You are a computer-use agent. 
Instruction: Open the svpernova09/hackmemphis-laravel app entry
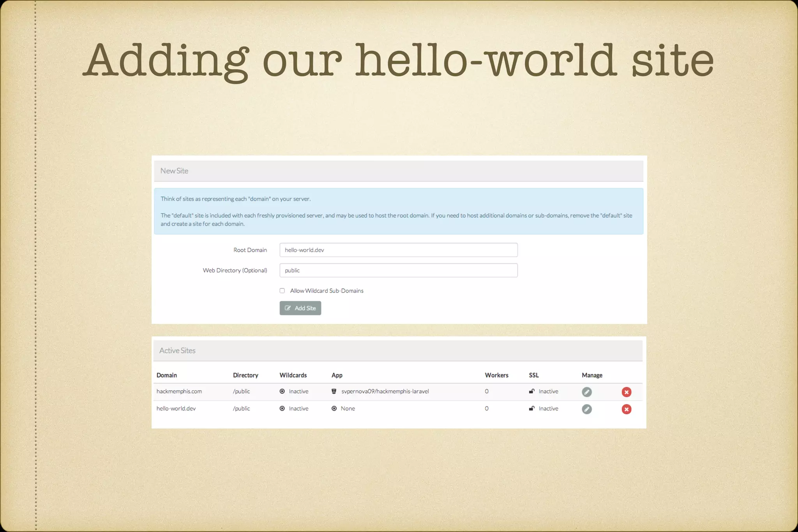pyautogui.click(x=385, y=391)
